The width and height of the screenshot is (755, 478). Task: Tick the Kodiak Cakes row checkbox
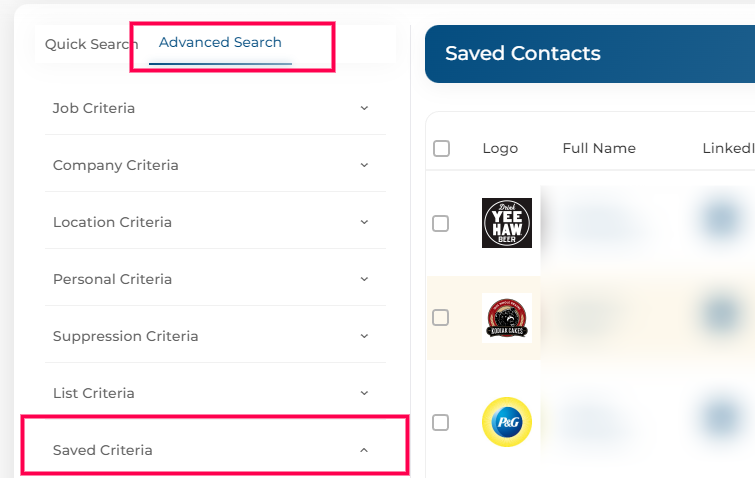coord(441,318)
